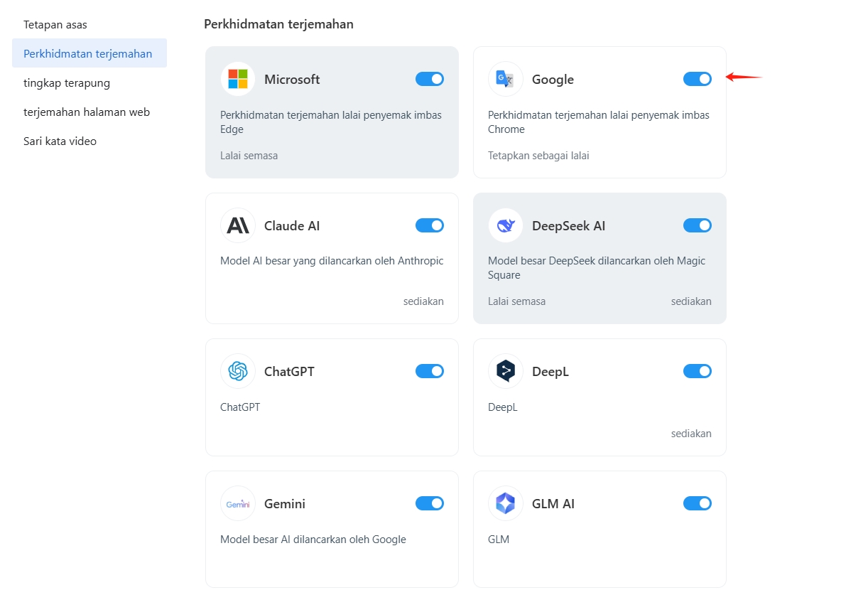The height and width of the screenshot is (590, 868).
Task: Click sediakan link in DeepL card
Action: point(691,433)
